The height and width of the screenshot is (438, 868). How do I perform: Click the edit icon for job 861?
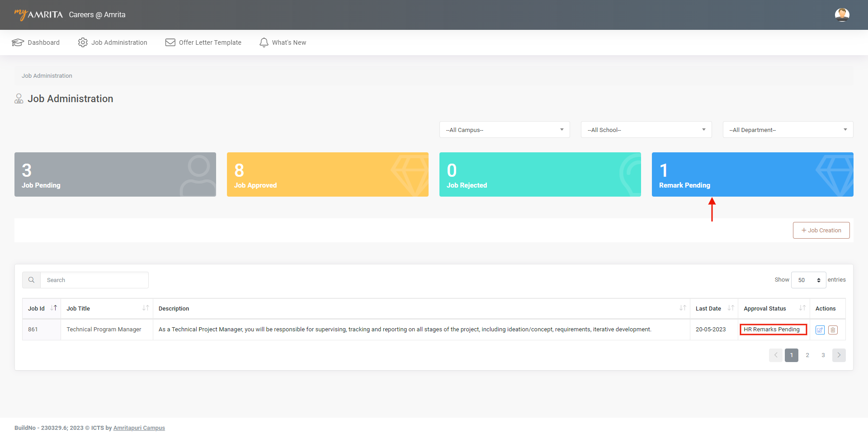click(x=820, y=330)
